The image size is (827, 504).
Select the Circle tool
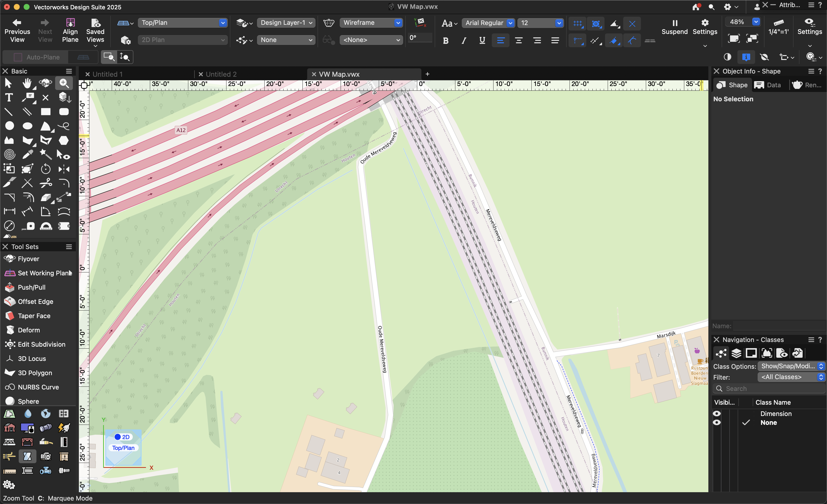(9, 126)
